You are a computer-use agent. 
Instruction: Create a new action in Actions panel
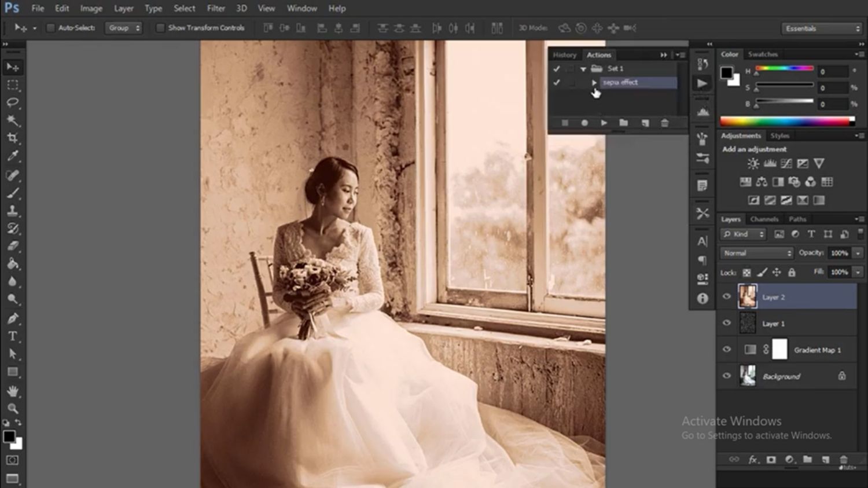click(x=645, y=123)
